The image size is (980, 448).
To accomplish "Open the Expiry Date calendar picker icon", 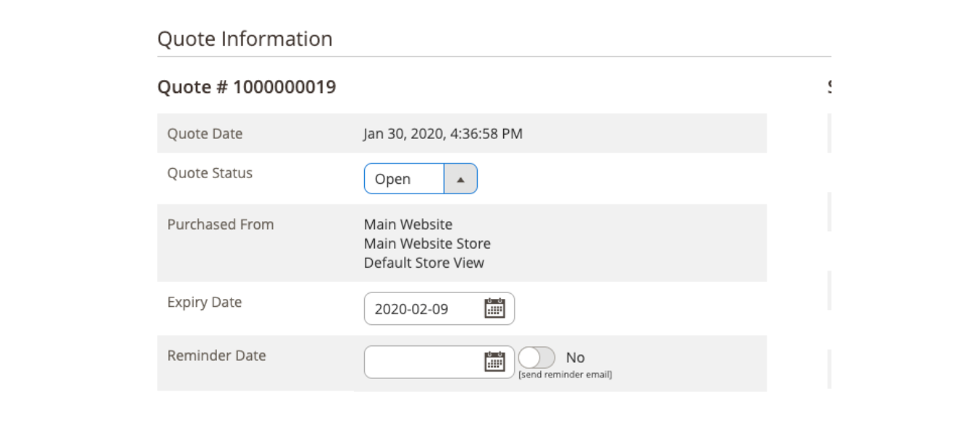I will [494, 308].
